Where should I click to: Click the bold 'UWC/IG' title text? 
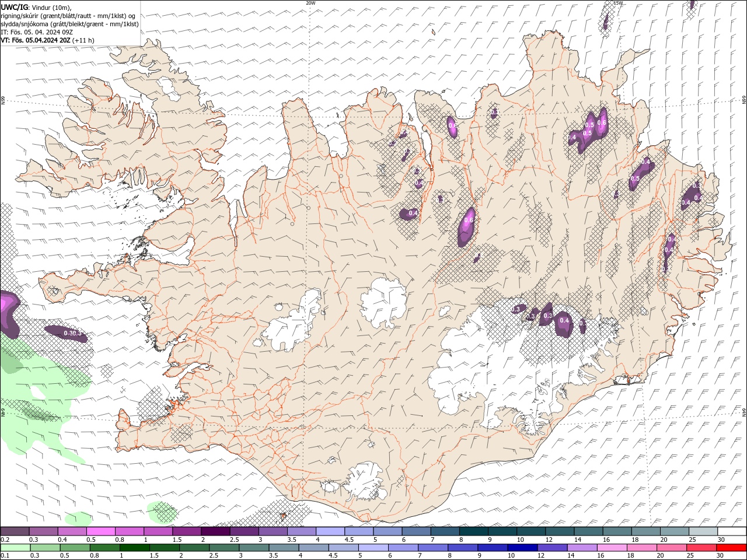15,7
